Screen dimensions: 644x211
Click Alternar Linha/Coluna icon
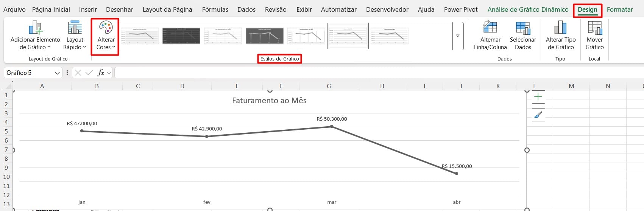tap(490, 28)
